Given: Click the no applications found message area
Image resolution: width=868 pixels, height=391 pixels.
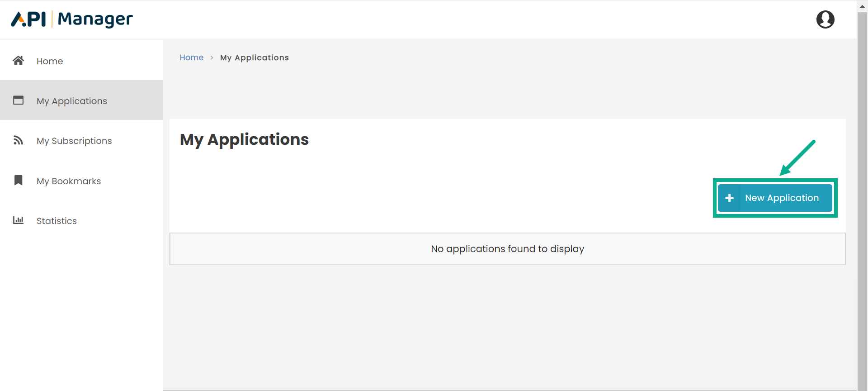Looking at the screenshot, I should [x=507, y=248].
